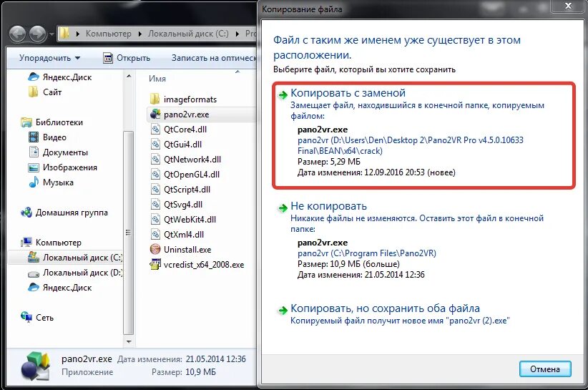Select the QtCore4.dll file icon
This screenshot has width=588, height=390.
(155, 130)
